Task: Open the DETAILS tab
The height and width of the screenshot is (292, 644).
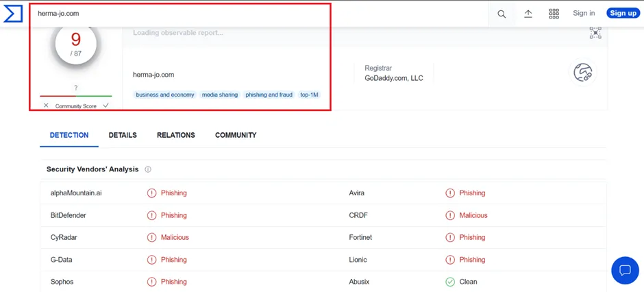Action: pyautogui.click(x=123, y=135)
